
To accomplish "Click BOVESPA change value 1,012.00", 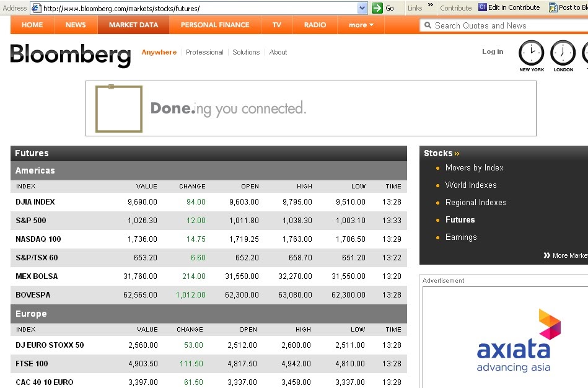I will pyautogui.click(x=190, y=295).
